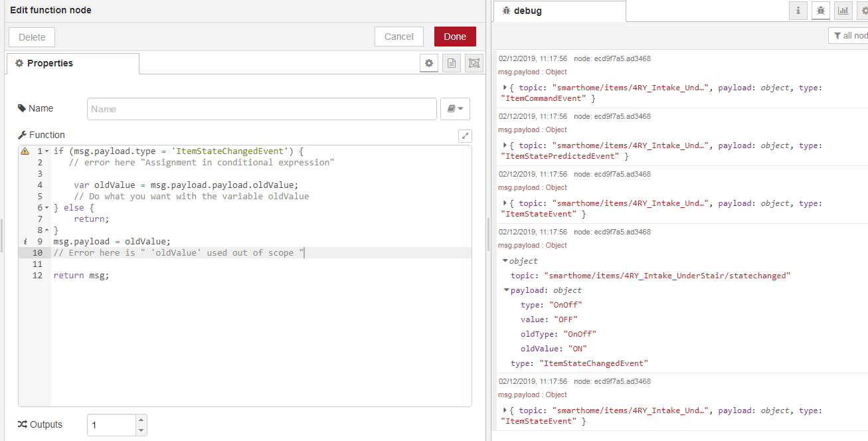Image resolution: width=868 pixels, height=441 pixels.
Task: Click node ecd9f7a5.ad3468 in first debug message
Action: 612,58
